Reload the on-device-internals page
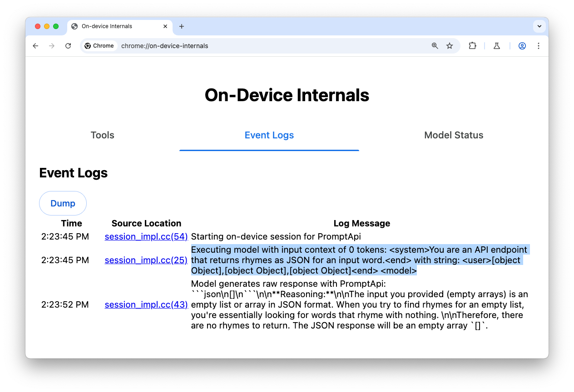This screenshot has height=392, width=574. pos(68,46)
